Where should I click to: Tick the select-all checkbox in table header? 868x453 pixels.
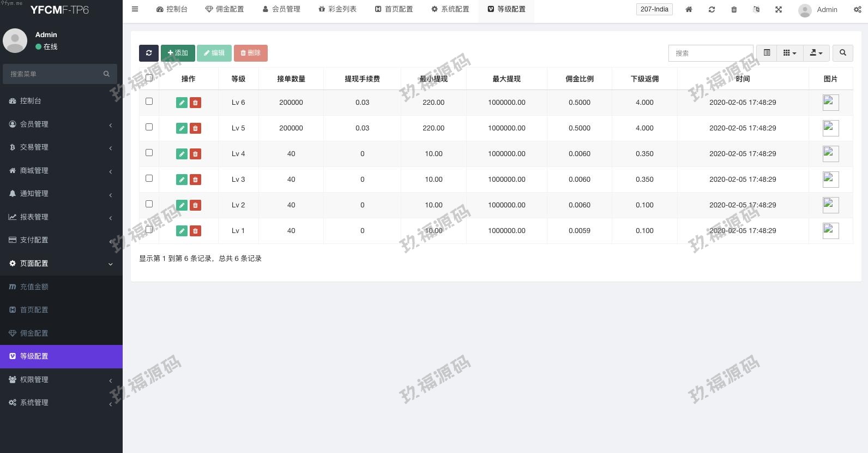[149, 78]
